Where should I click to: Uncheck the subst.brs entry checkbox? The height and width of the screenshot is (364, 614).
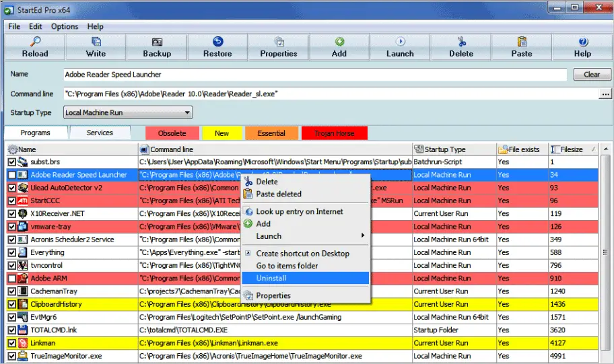(x=11, y=162)
